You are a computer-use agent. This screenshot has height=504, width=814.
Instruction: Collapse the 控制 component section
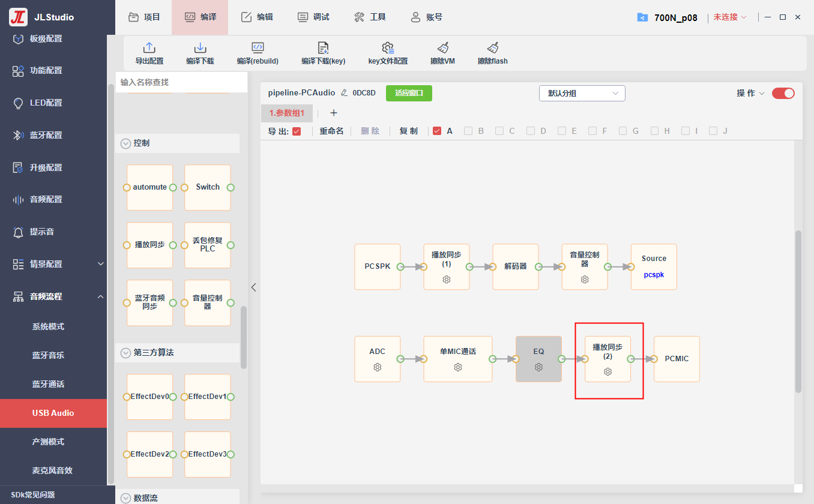(x=125, y=143)
